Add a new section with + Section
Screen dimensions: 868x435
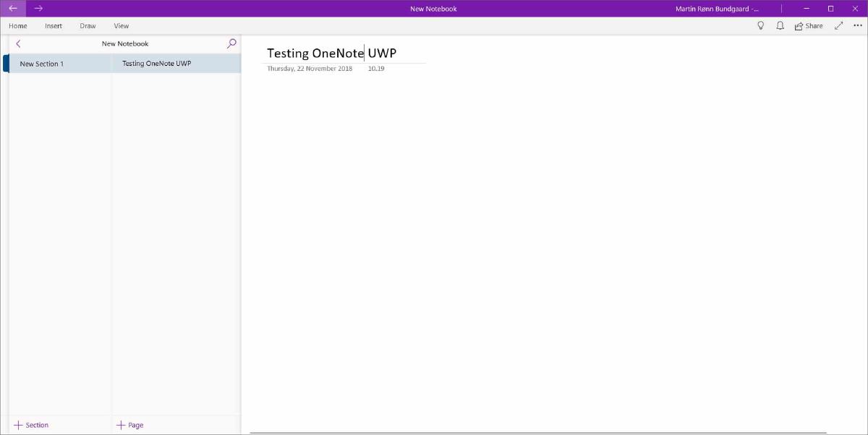point(33,425)
